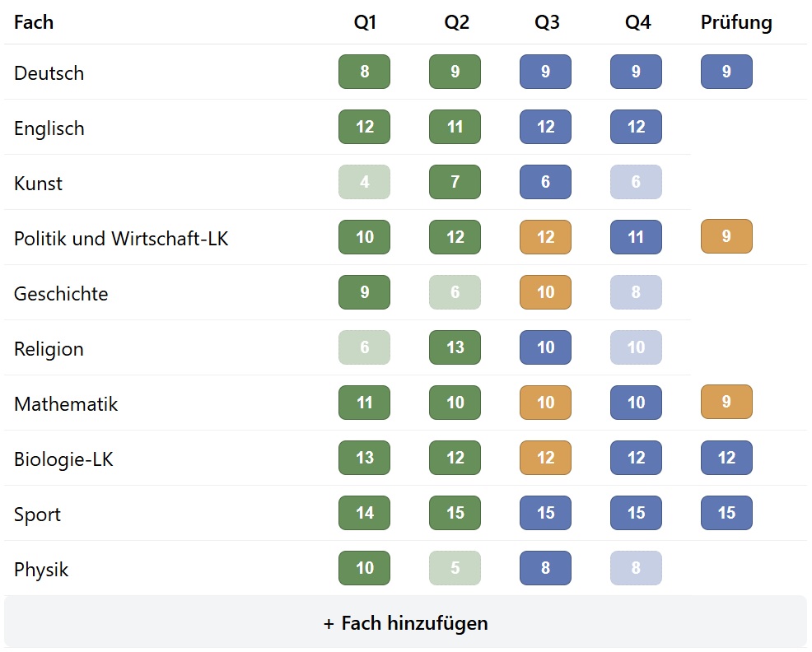Toggle the faded Kunst Q1 grade 4
This screenshot has height=652, width=812.
click(364, 182)
